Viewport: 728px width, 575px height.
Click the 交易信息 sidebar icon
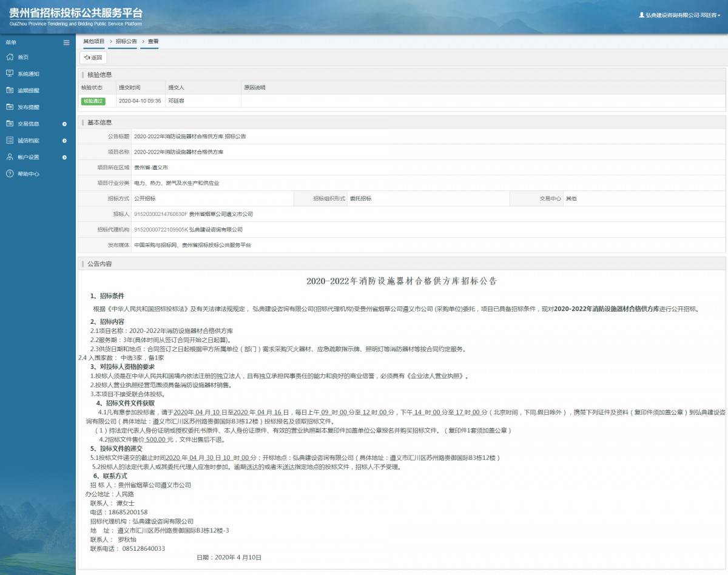click(x=9, y=124)
